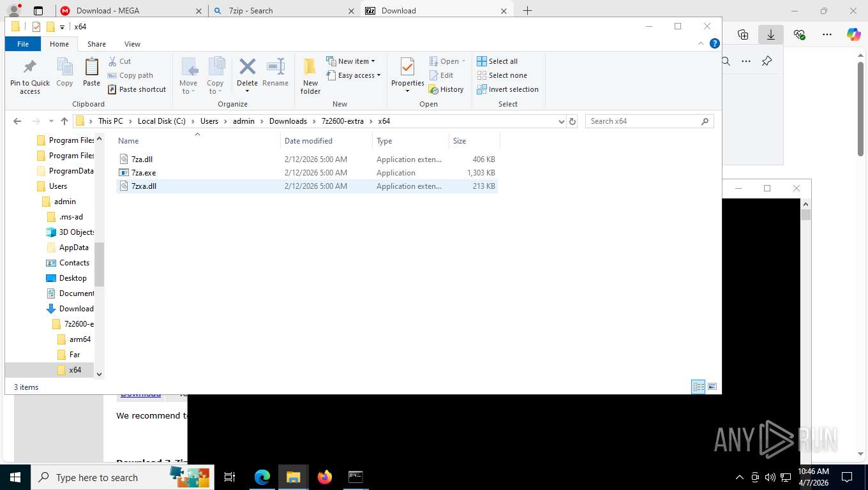Click the taskbar search box
This screenshot has height=490, width=868.
pos(121,477)
